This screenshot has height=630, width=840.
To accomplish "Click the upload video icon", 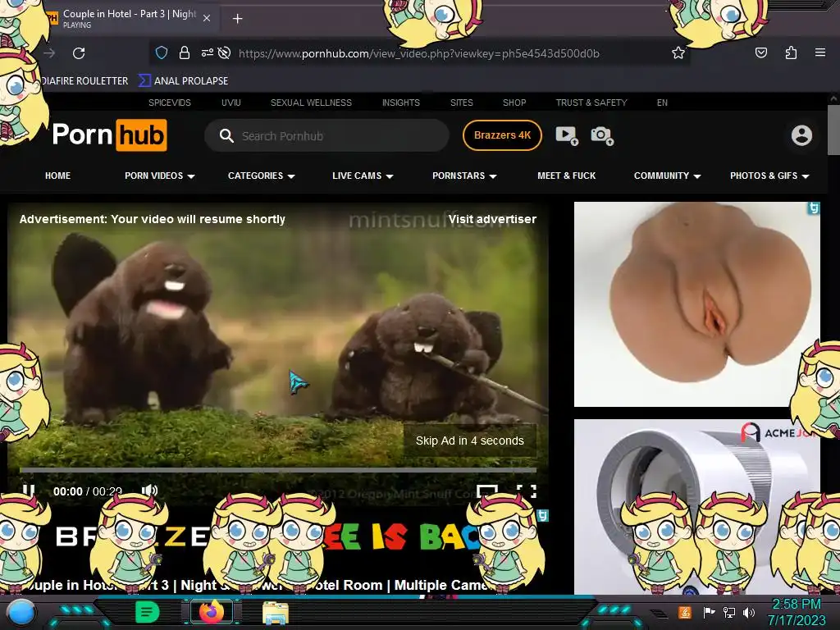I will pos(566,135).
